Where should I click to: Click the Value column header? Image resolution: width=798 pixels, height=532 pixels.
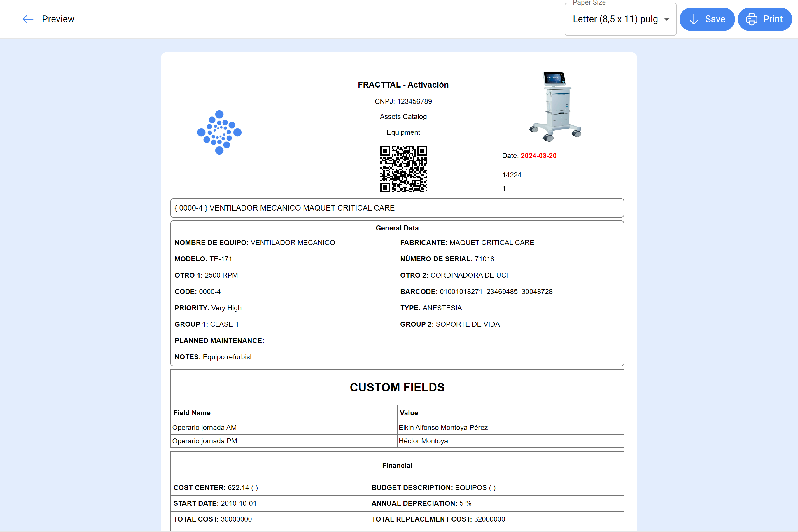pyautogui.click(x=510, y=413)
